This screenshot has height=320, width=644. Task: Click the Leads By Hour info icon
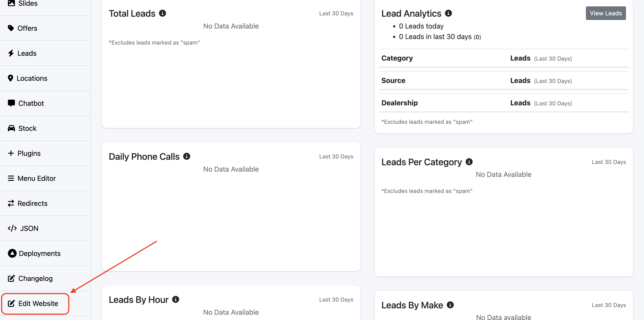point(175,300)
